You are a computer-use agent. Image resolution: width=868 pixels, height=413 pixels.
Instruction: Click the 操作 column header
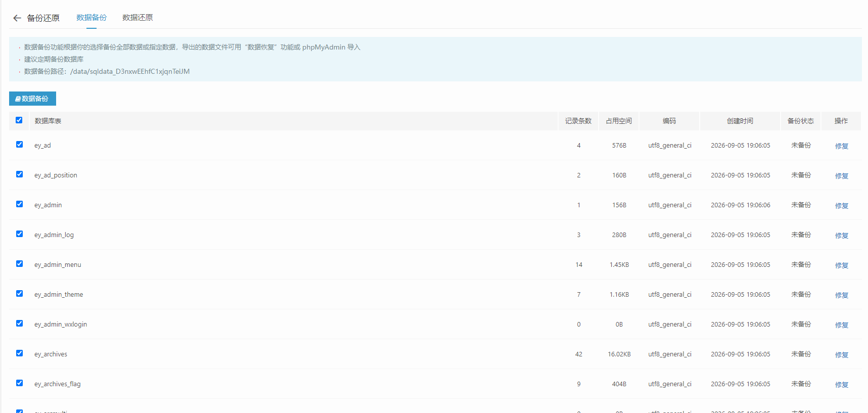point(841,121)
